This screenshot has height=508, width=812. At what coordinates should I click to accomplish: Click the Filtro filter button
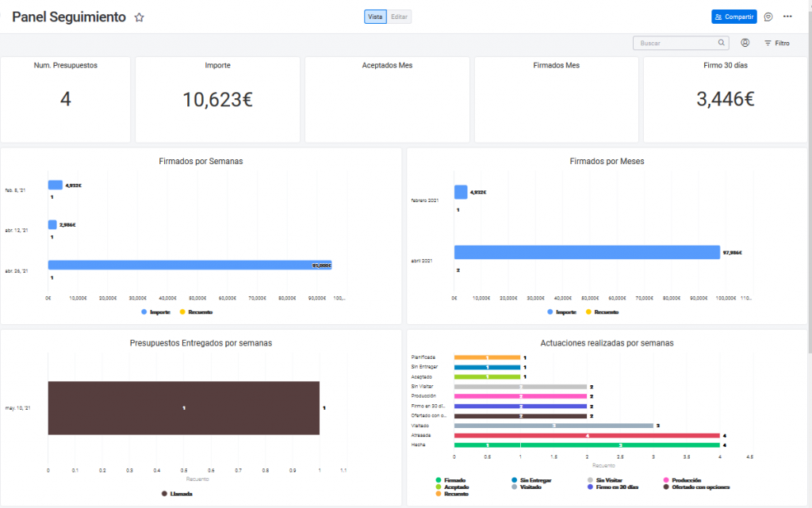[776, 44]
